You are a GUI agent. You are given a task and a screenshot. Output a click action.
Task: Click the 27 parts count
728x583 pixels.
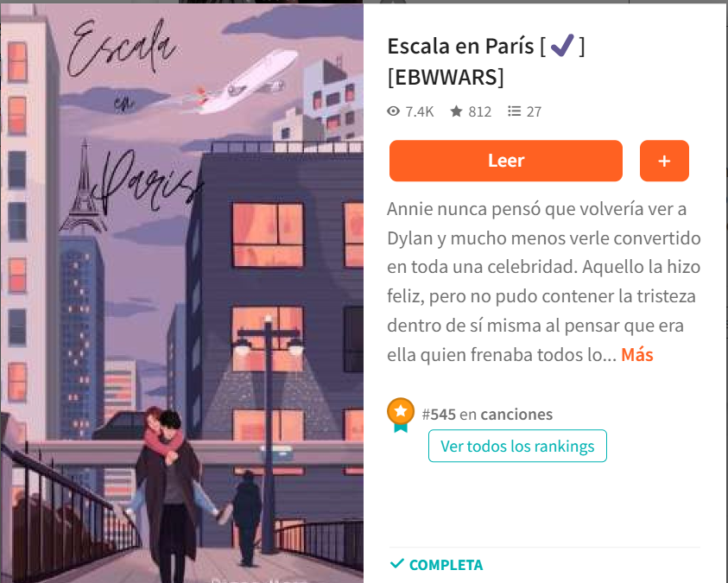coord(534,112)
